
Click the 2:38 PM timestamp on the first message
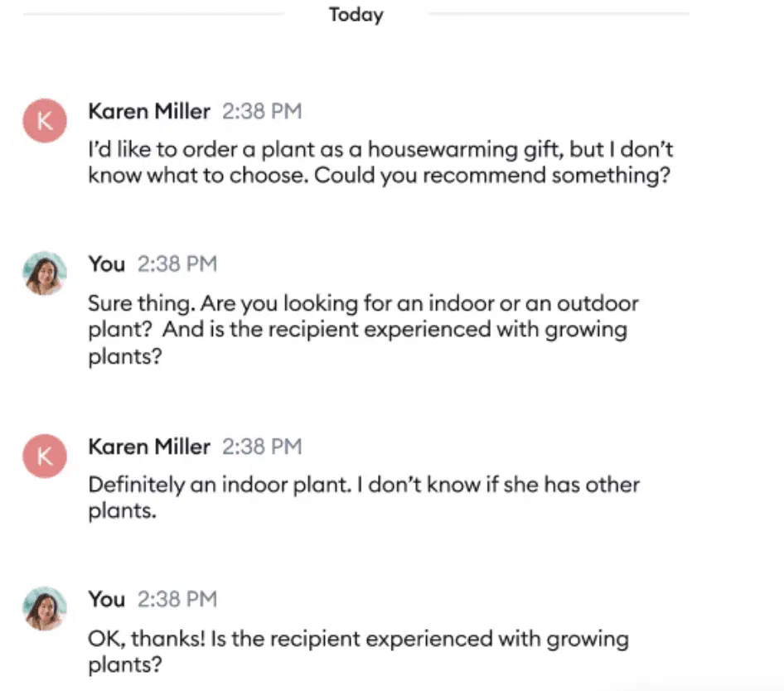coord(262,111)
